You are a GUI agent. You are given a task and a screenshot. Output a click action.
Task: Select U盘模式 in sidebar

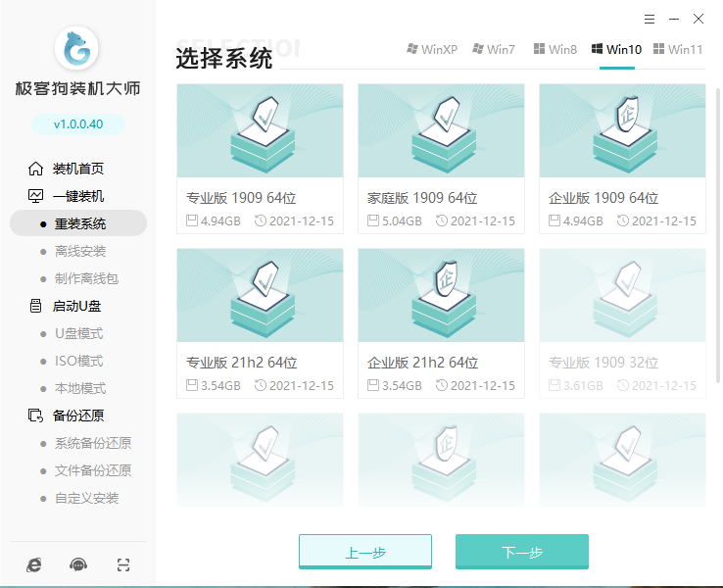78,333
